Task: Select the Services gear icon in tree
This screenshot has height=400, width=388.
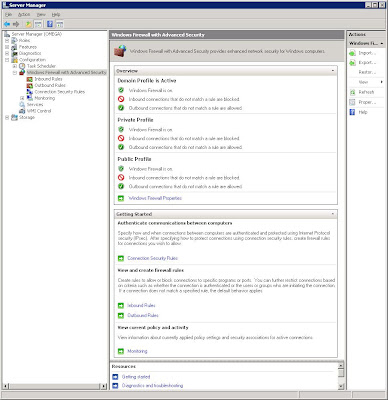Action: (22, 105)
